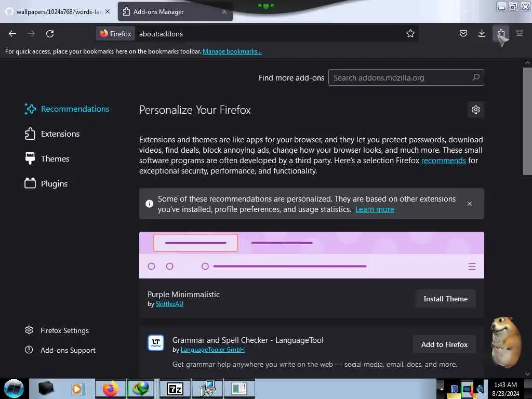
Task: Open Save to Pocket icon
Action: (463, 33)
